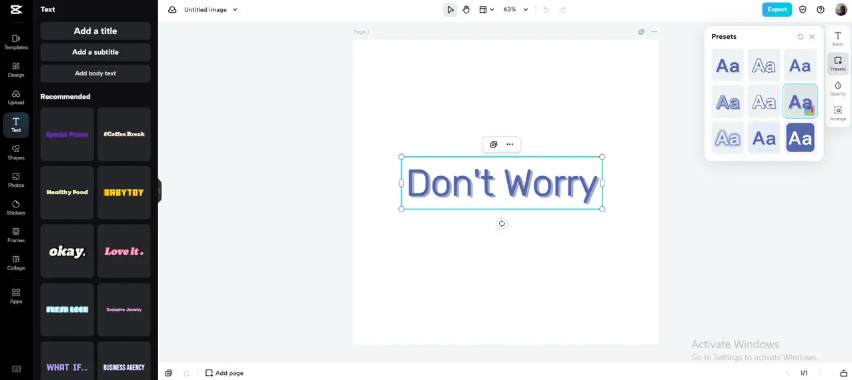The image size is (852, 380).
Task: Click the Undo arrow
Action: pos(547,9)
